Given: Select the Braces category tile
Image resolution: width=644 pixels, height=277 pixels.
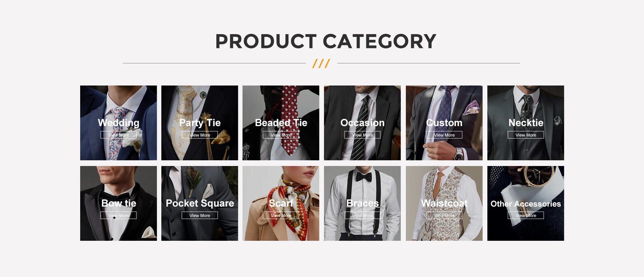Looking at the screenshot, I should point(362,203).
